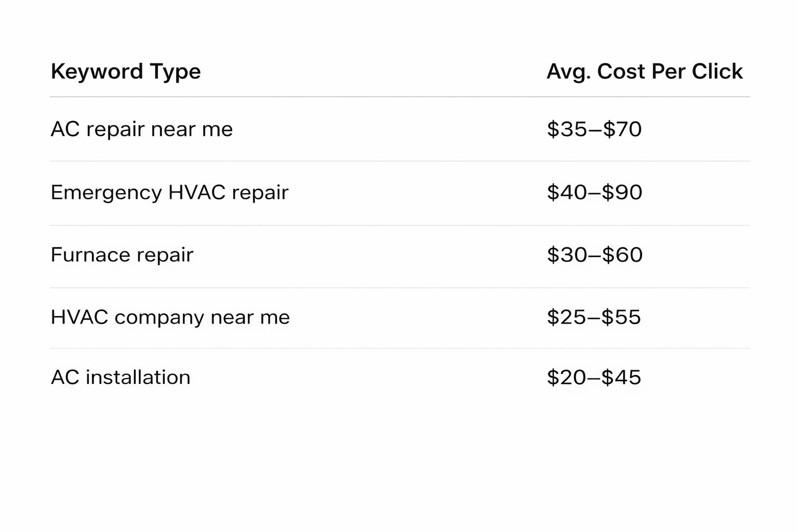Select the AC installation keyword
Image resolution: width=798 pixels, height=532 pixels.
pos(121,378)
